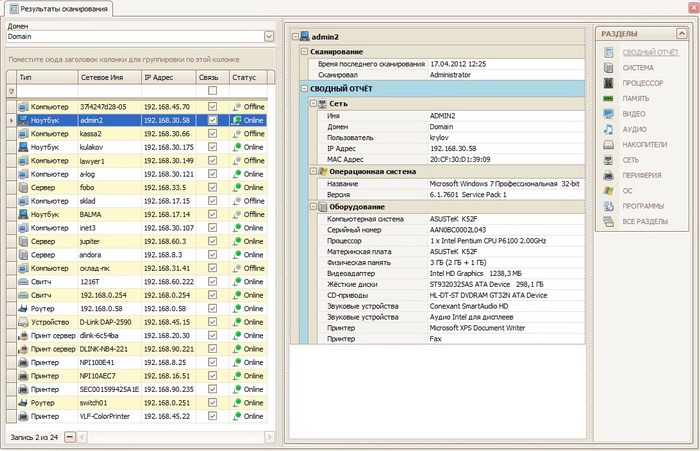Toggle the Связь checkbox in filter row
The height and width of the screenshot is (451, 700).
[212, 91]
